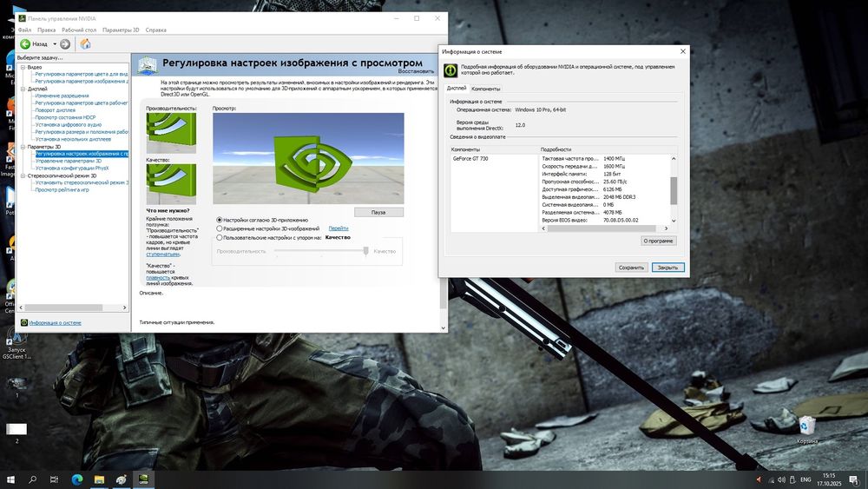The width and height of the screenshot is (868, 489).
Task: Select GeForce GT 730 in components list
Action: point(470,158)
